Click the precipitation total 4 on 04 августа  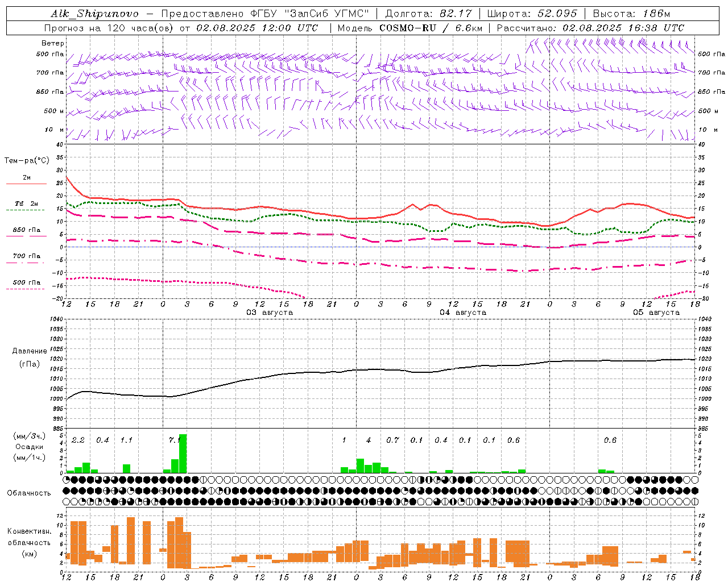(x=369, y=440)
